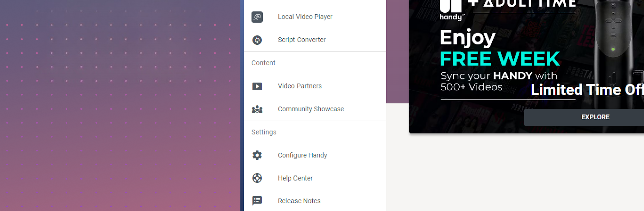Click the Script Converter circular arrows icon

point(257,40)
